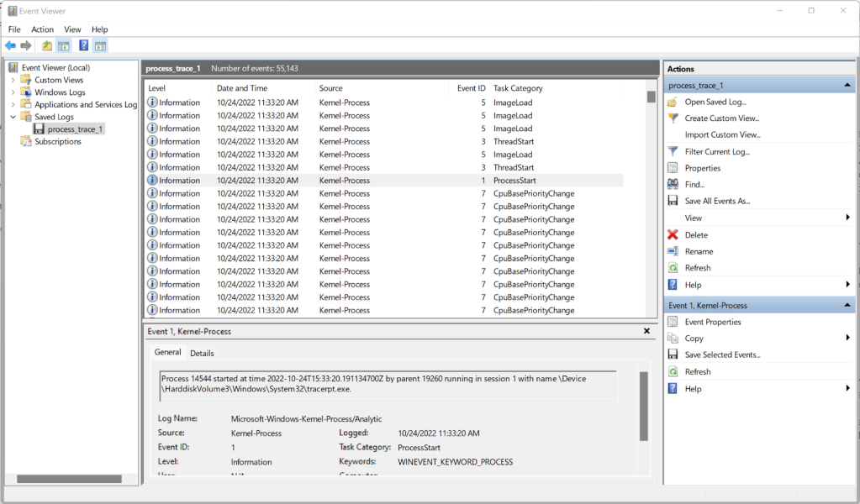The image size is (860, 504).
Task: Click the Filter Current Log funnel icon
Action: (x=673, y=151)
